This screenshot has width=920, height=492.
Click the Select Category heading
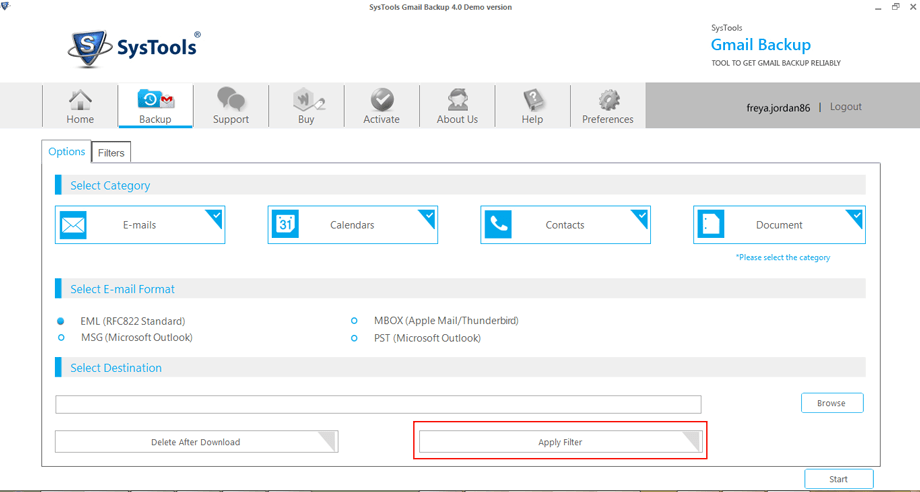pyautogui.click(x=110, y=185)
